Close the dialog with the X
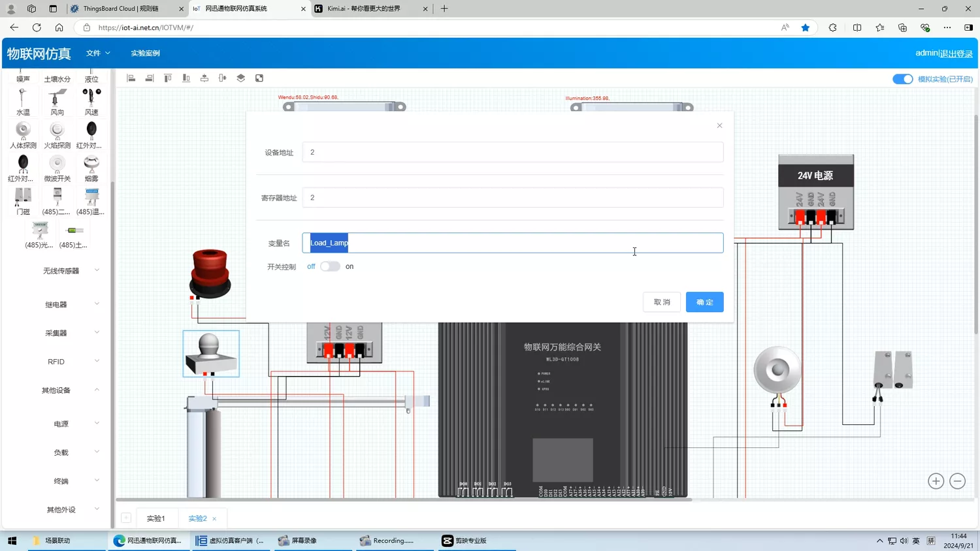Image resolution: width=980 pixels, height=551 pixels. [719, 125]
